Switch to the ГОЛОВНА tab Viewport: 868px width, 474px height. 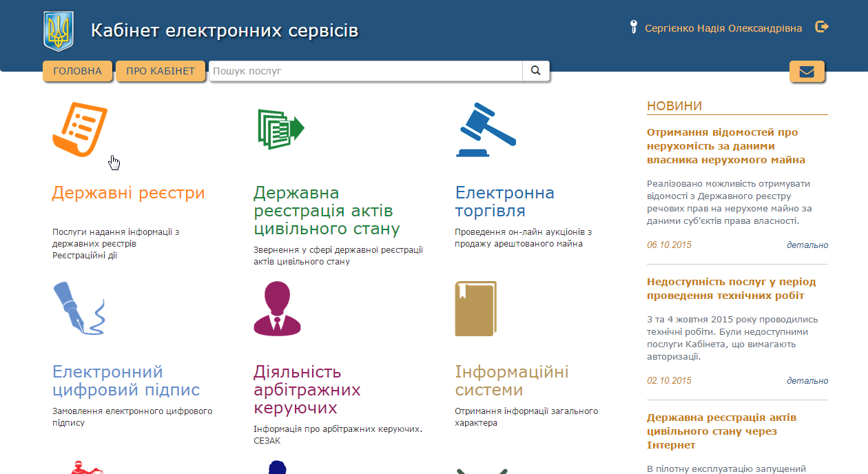(77, 71)
